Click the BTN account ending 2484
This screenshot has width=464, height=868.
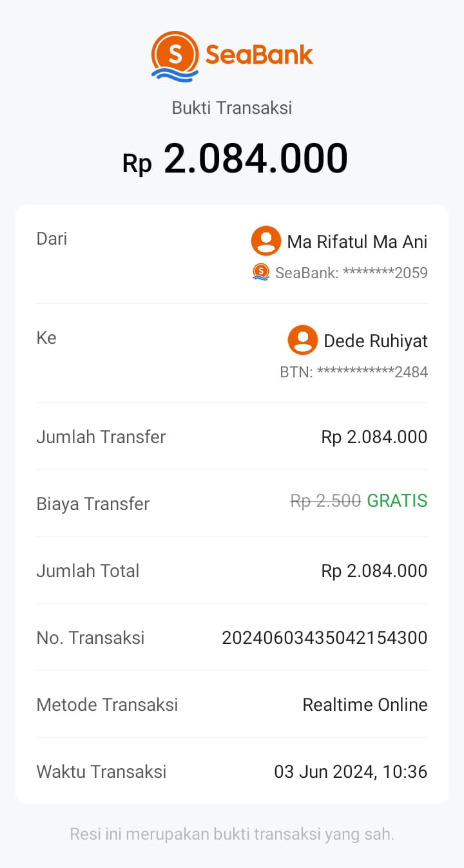pyautogui.click(x=354, y=372)
